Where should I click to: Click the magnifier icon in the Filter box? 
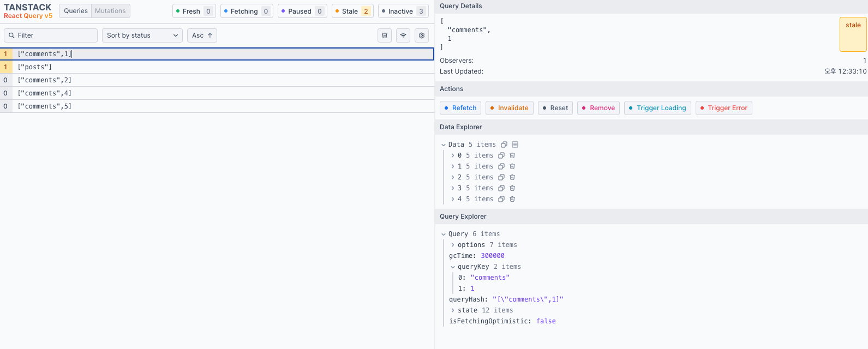click(11, 35)
